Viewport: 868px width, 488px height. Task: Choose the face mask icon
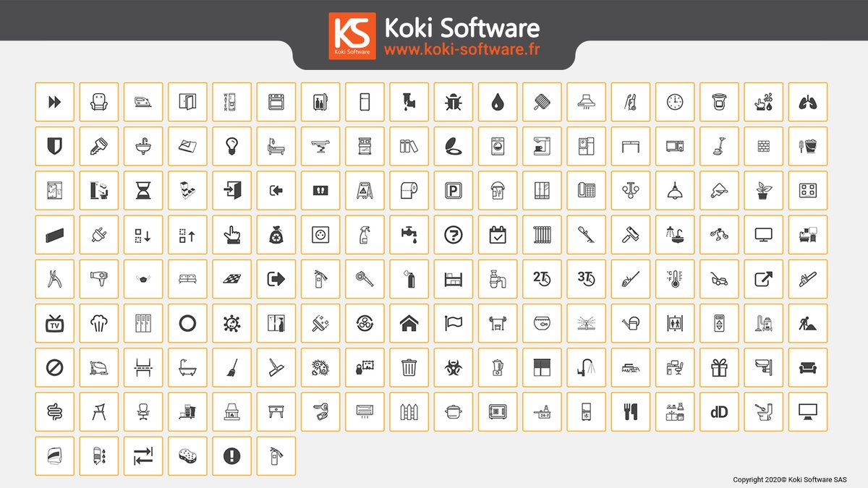(x=143, y=279)
